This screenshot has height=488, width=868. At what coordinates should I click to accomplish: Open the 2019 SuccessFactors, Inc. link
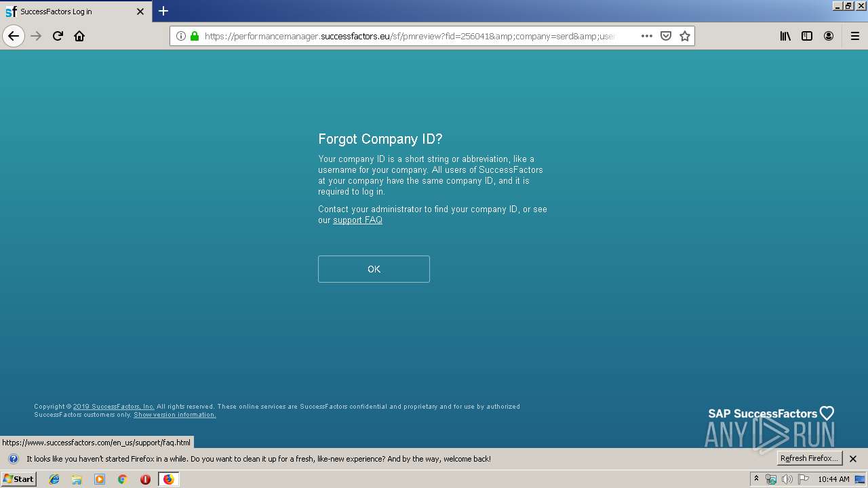click(x=114, y=407)
